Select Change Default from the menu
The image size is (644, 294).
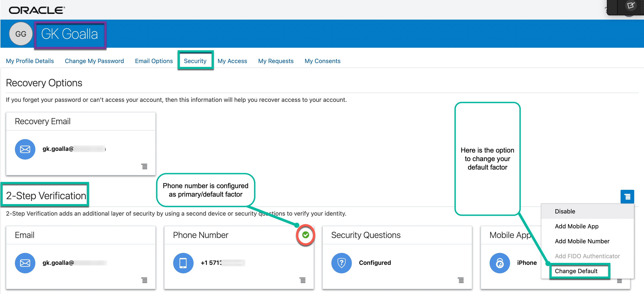coord(576,271)
